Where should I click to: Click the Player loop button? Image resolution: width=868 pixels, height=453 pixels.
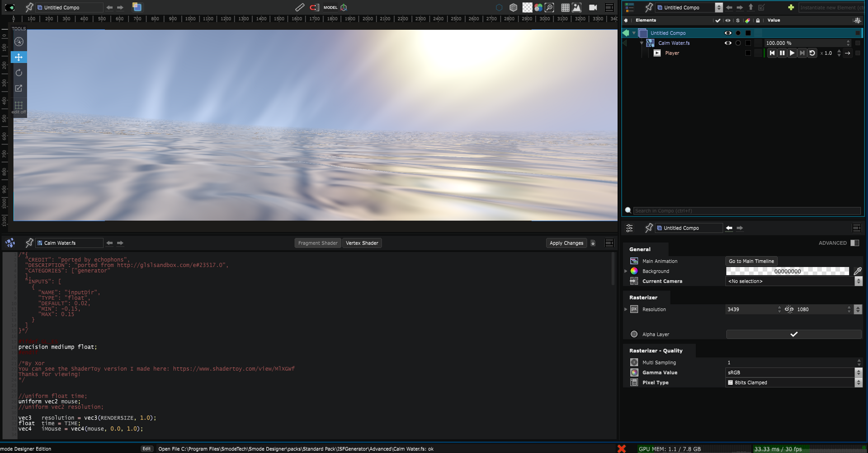coord(812,53)
